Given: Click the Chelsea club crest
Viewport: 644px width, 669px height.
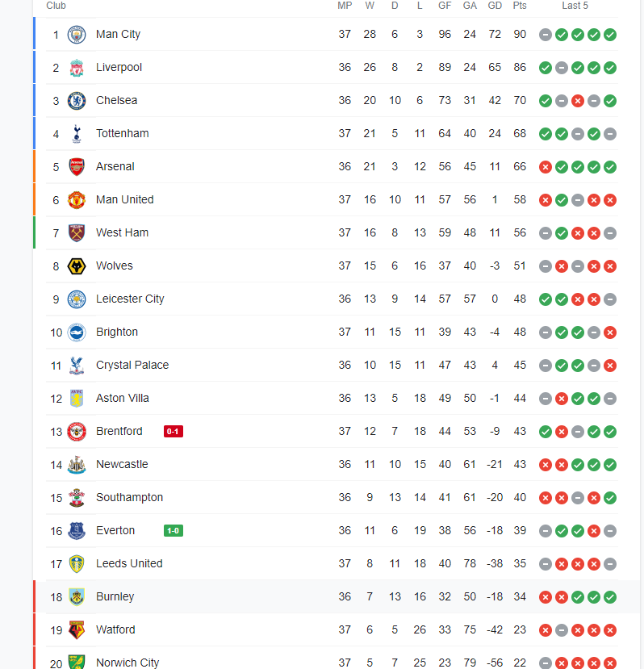Looking at the screenshot, I should click(x=77, y=101).
